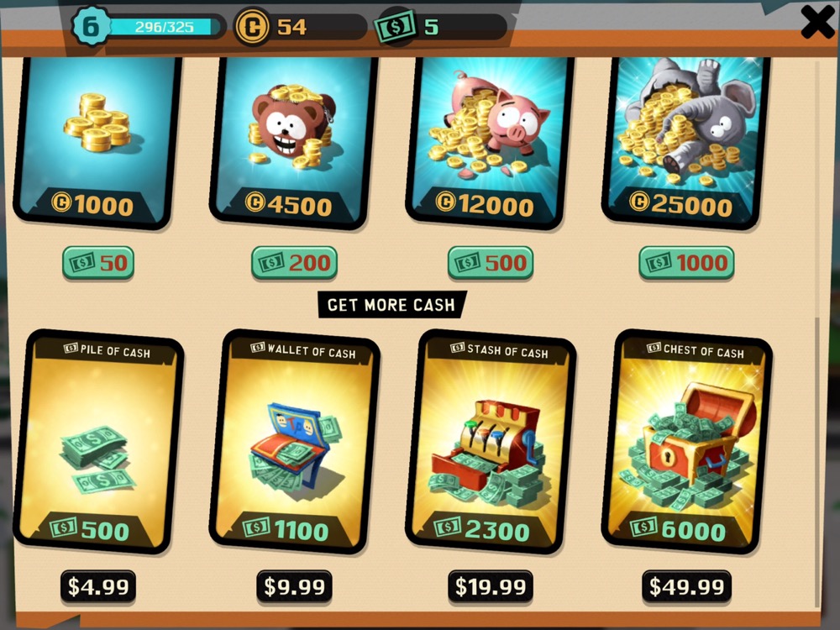The image size is (840, 630).
Task: Click the level 6 badge icon
Action: pyautogui.click(x=91, y=26)
